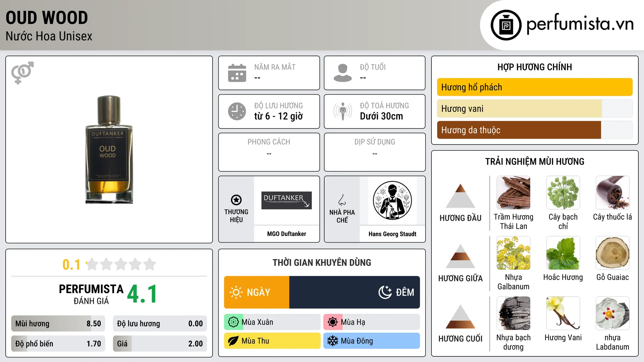The image size is (644, 362).
Task: Click the 'NĂM RA MẮT' label
Action: tap(275, 67)
